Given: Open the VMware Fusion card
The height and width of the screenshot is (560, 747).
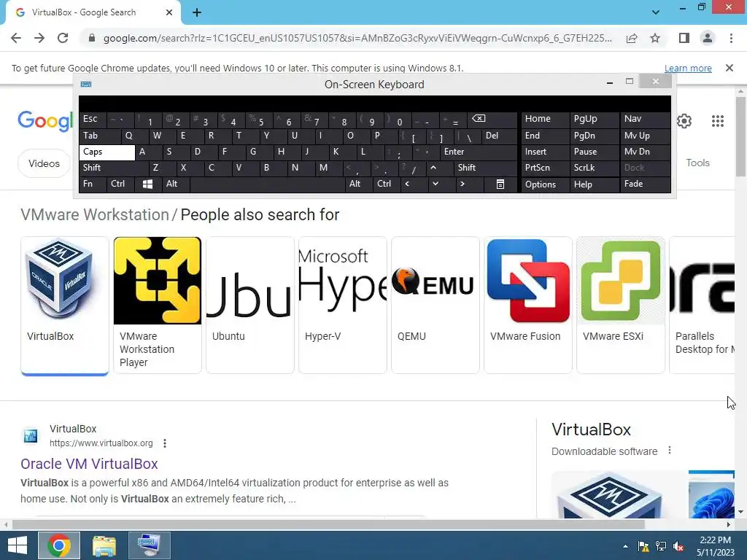Looking at the screenshot, I should tap(528, 305).
